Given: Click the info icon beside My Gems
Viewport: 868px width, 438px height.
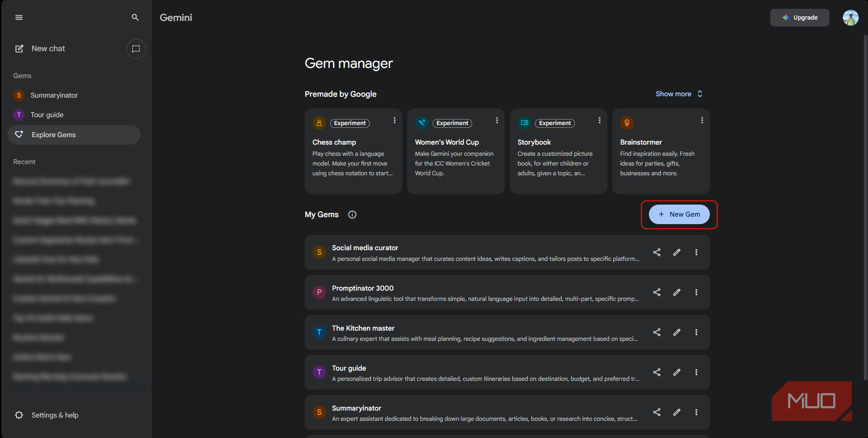Looking at the screenshot, I should pos(352,214).
